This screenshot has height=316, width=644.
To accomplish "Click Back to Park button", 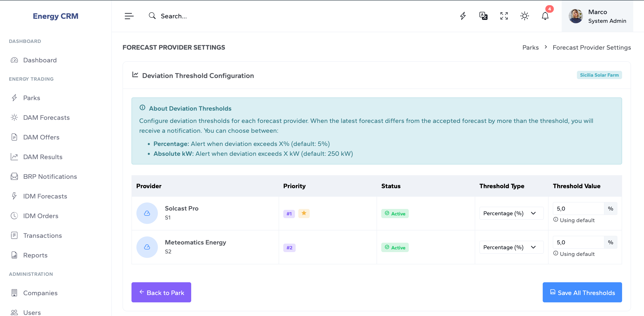I will (161, 293).
